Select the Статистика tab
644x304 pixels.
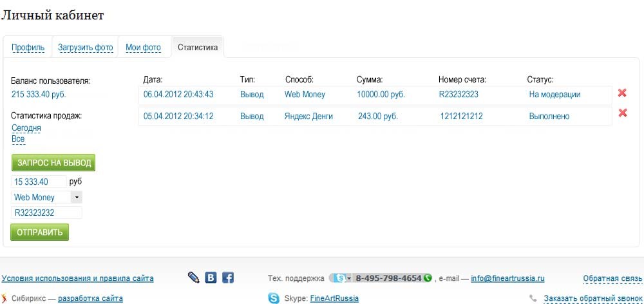198,47
